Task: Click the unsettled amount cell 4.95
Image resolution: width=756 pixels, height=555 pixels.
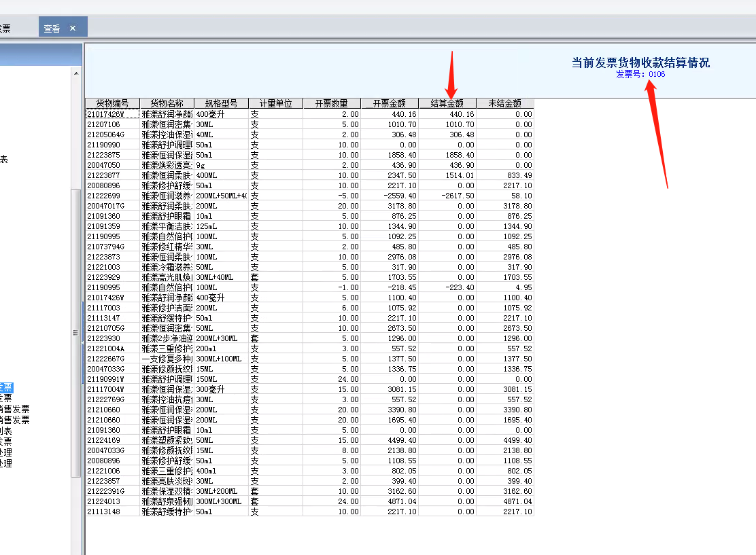Action: [505, 287]
